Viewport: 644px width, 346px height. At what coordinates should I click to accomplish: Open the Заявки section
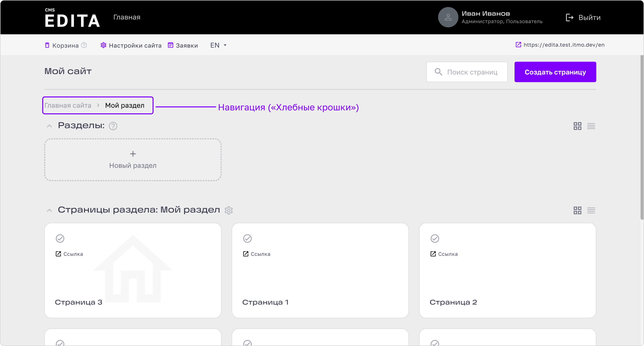(187, 45)
